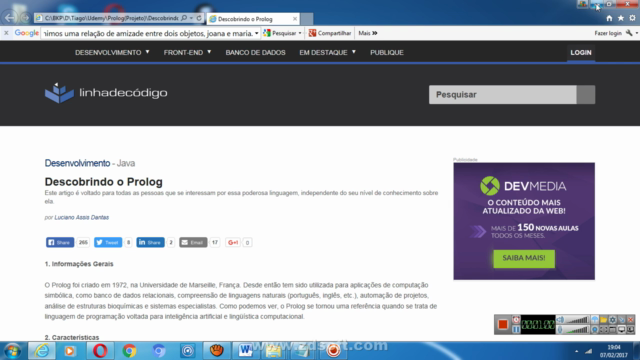The width and height of the screenshot is (640, 360).
Task: Refresh the page with the reload icon
Action: click(x=199, y=18)
